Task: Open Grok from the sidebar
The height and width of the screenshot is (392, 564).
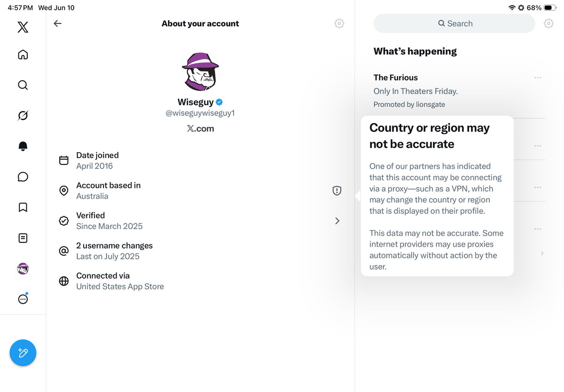Action: pyautogui.click(x=23, y=116)
